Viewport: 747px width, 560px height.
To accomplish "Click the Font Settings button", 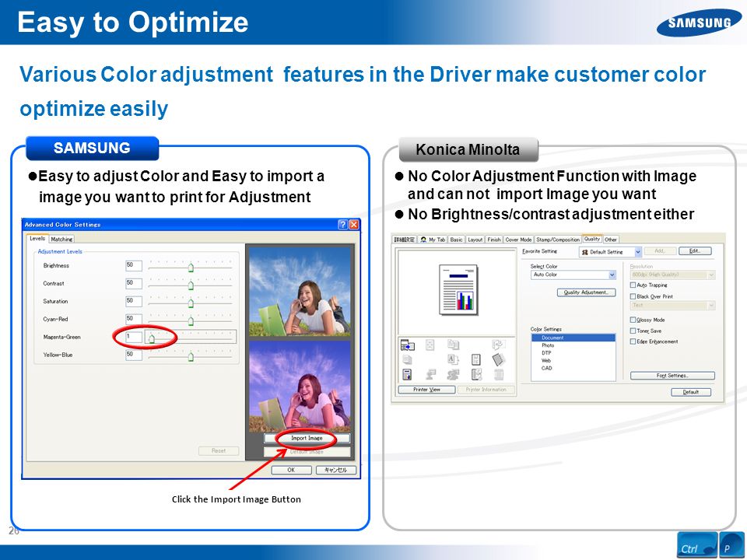I will pos(672,376).
